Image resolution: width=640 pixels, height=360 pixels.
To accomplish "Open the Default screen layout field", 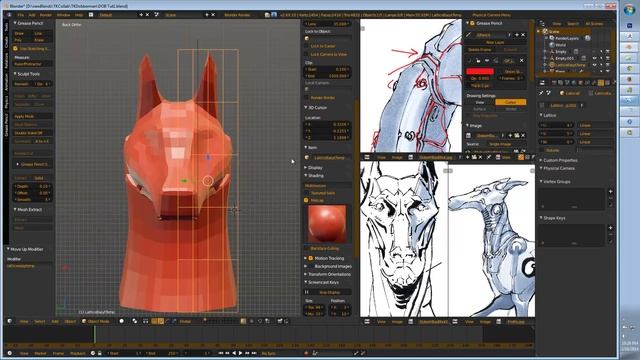I will click(x=117, y=15).
